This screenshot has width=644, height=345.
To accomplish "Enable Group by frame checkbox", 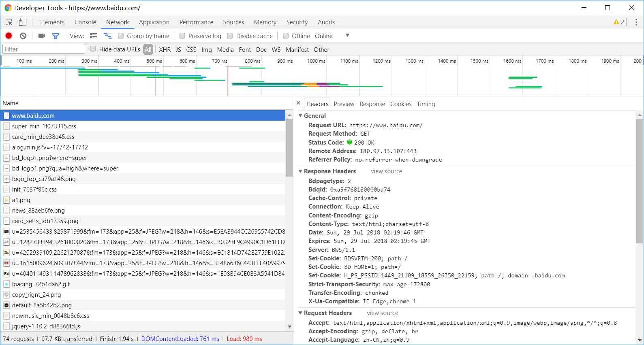I will pos(120,36).
